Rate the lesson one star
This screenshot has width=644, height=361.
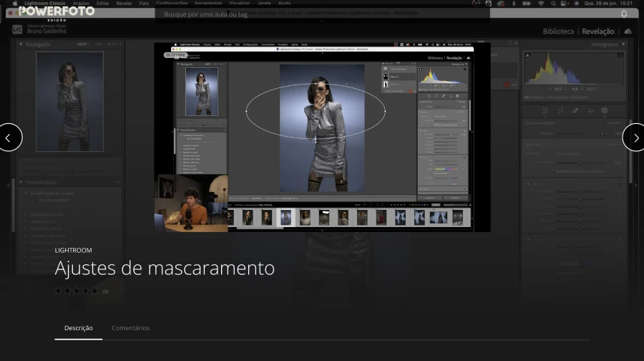pyautogui.click(x=59, y=291)
